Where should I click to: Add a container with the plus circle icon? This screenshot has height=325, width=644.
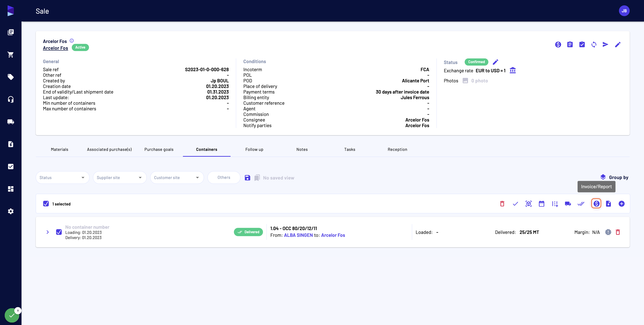[x=621, y=204]
